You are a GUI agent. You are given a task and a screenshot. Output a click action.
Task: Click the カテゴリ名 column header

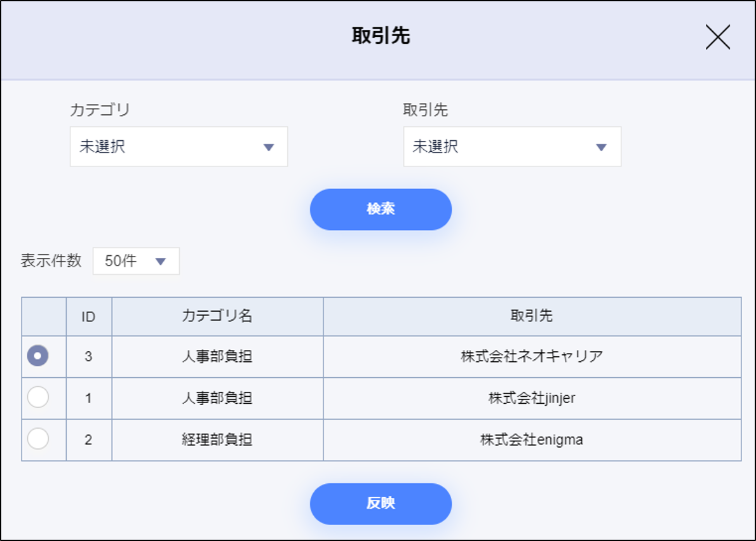pos(217,316)
